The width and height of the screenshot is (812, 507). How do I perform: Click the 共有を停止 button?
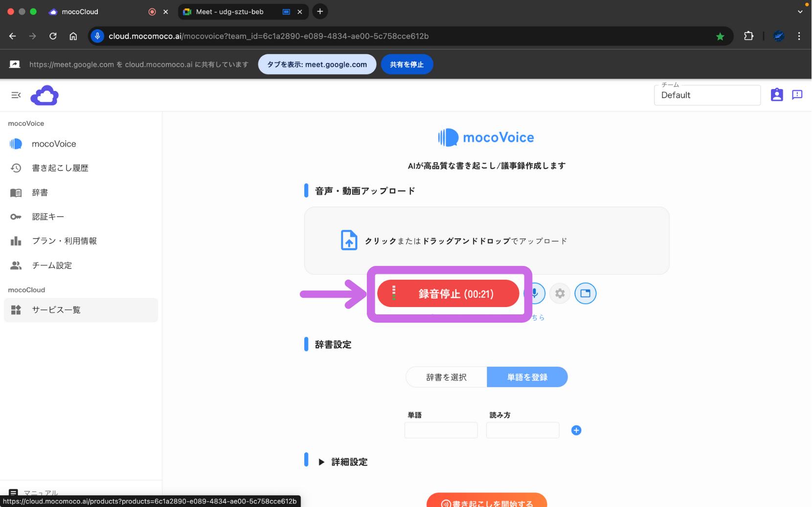tap(407, 65)
